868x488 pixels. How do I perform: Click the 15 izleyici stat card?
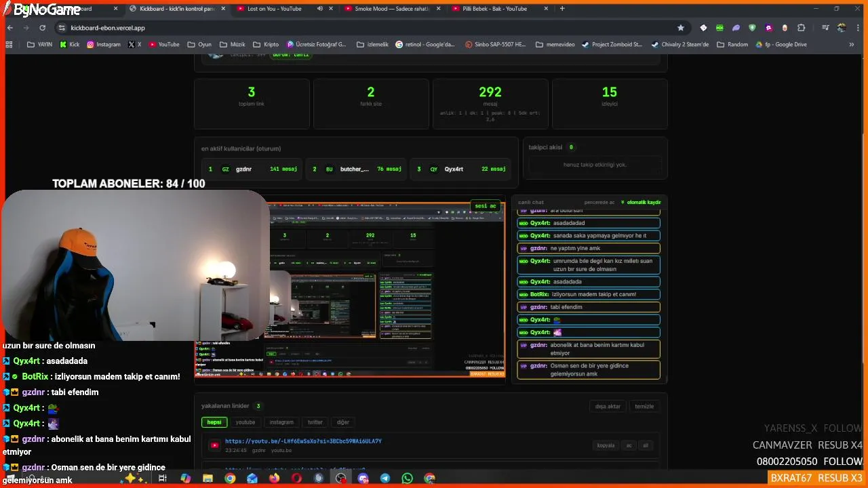pyautogui.click(x=610, y=104)
